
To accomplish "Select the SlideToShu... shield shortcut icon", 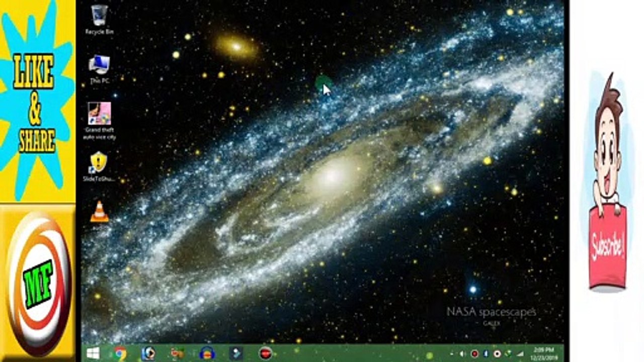I will click(99, 166).
